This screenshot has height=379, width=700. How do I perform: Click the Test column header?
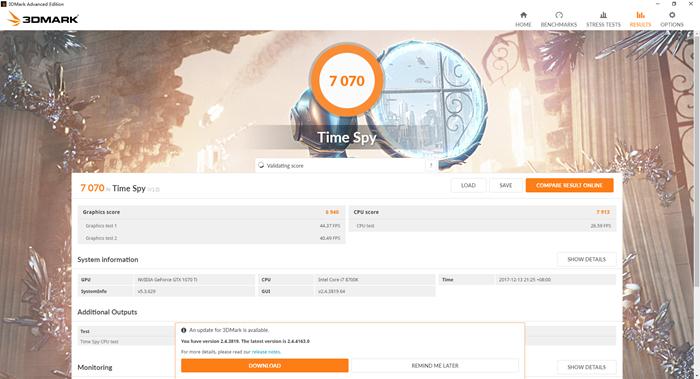85,331
